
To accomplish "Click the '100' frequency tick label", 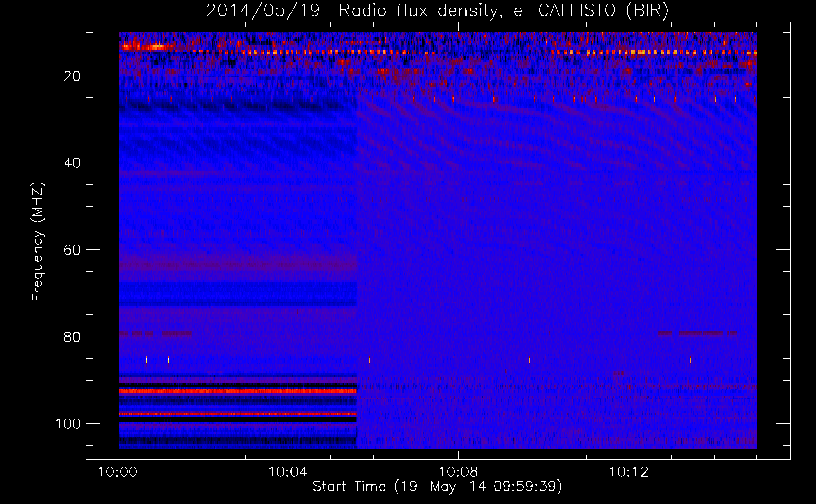I will click(x=69, y=424).
